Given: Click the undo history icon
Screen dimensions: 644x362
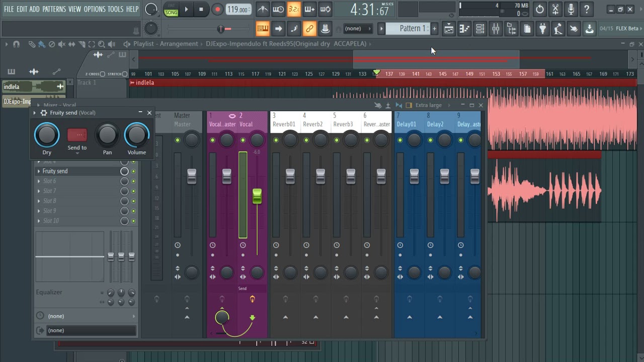Looking at the screenshot, I should 540,9.
